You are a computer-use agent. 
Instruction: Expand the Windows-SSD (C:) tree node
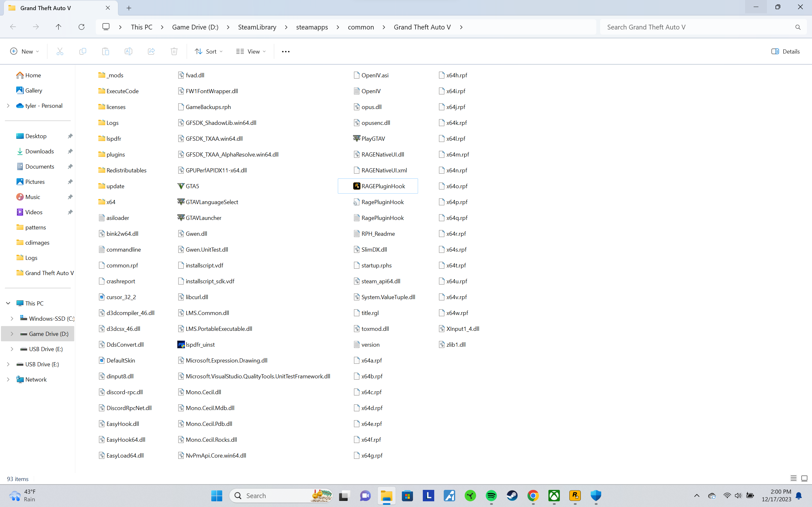tap(12, 318)
